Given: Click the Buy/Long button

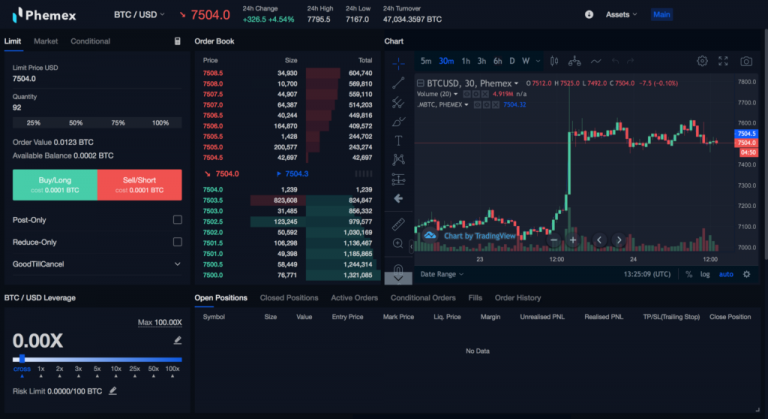Looking at the screenshot, I should point(55,185).
